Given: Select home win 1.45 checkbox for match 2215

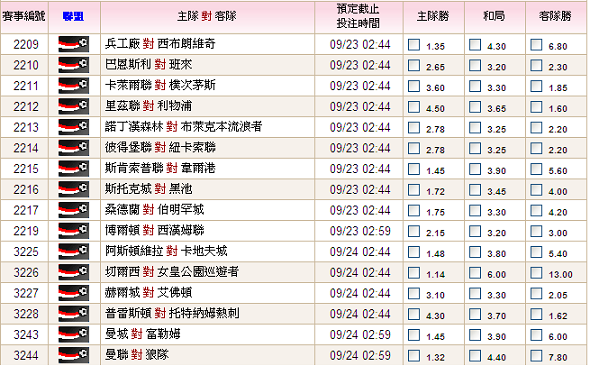Looking at the screenshot, I should click(414, 169).
